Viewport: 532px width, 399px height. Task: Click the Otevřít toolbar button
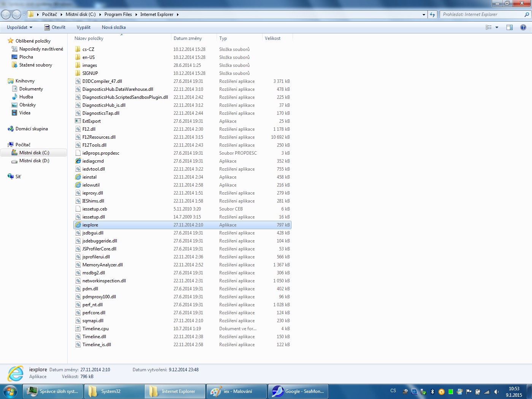[x=55, y=27]
